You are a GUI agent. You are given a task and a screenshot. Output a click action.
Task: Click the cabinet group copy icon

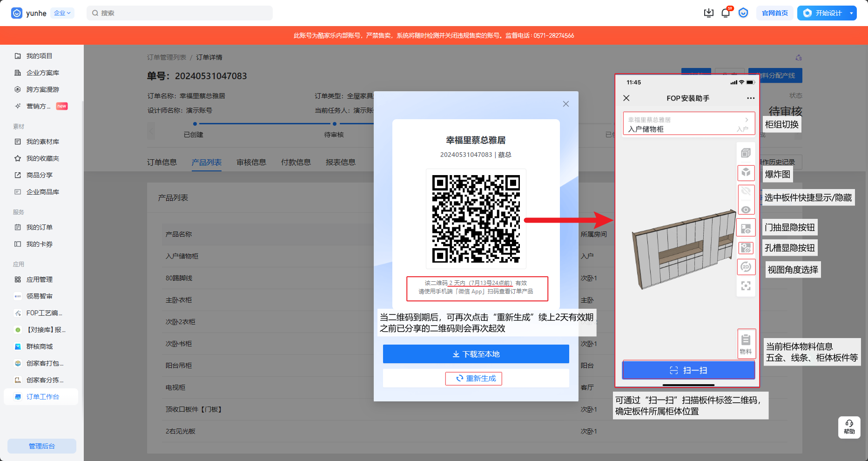click(746, 153)
